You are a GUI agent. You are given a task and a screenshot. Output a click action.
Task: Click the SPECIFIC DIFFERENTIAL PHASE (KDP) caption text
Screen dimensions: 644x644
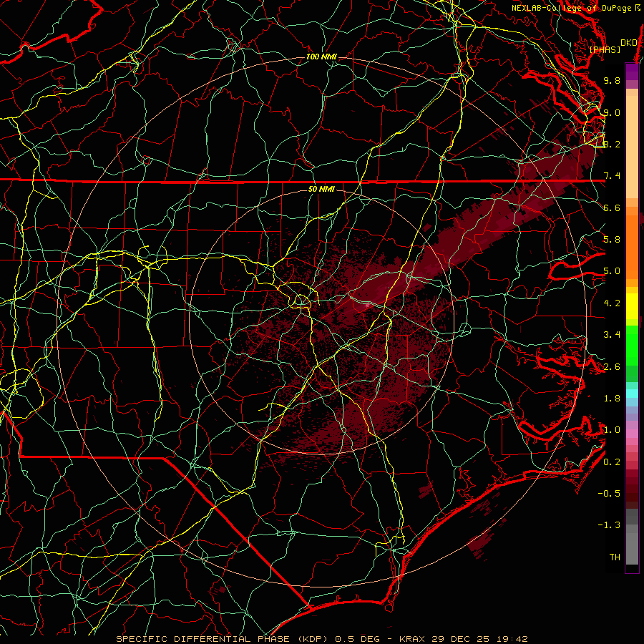coord(223,639)
